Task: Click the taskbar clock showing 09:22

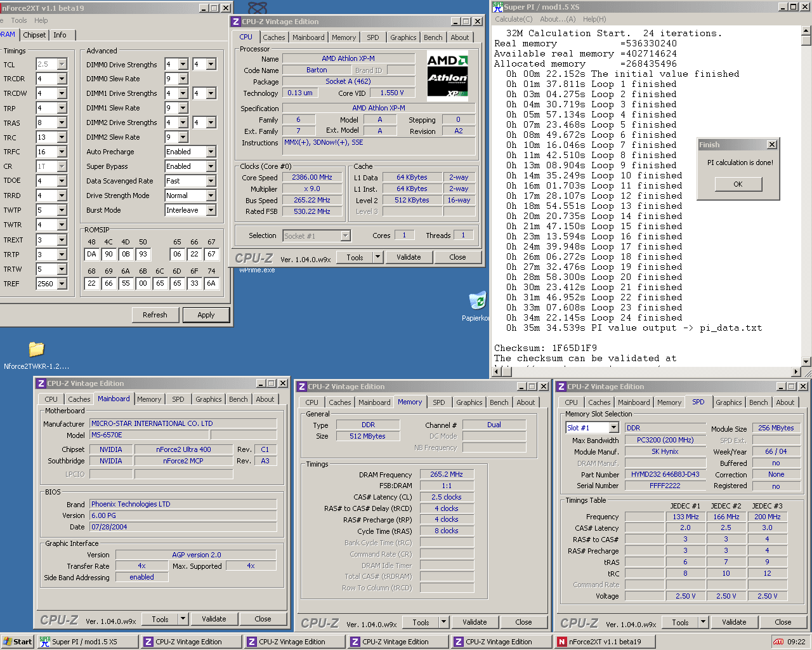Action: [x=796, y=642]
